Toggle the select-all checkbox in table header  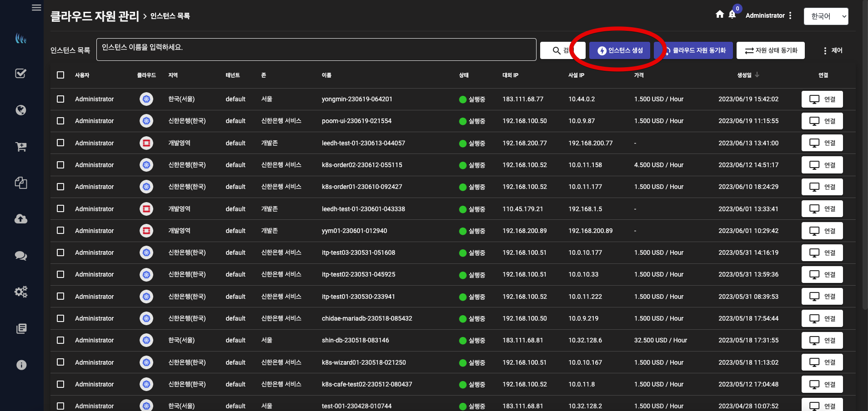coord(60,75)
